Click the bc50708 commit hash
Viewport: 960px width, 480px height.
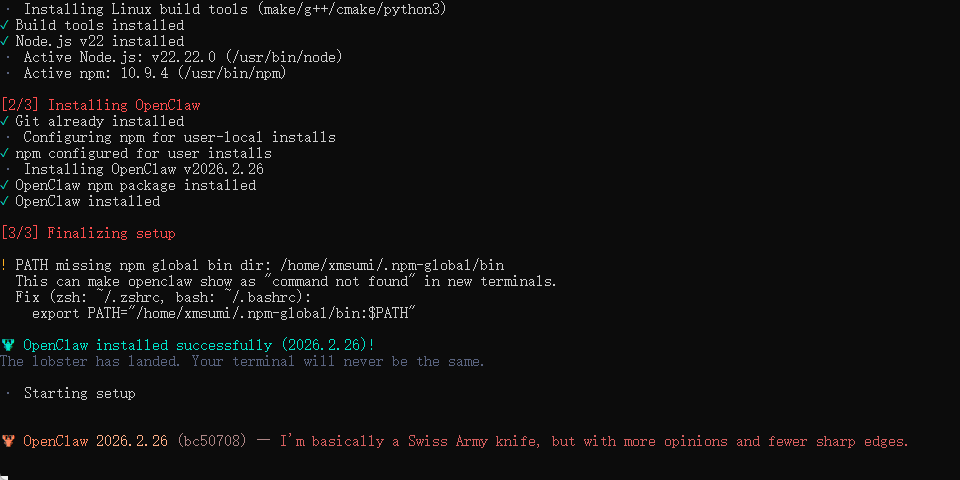click(212, 441)
